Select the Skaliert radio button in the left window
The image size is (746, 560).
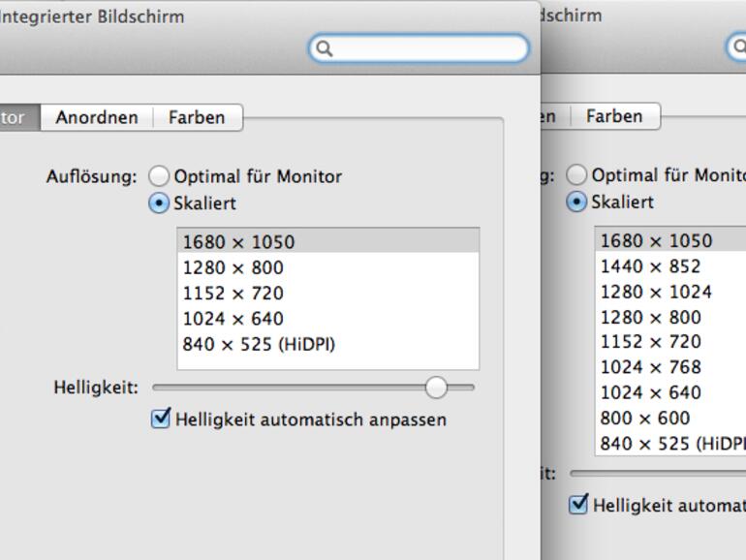158,203
